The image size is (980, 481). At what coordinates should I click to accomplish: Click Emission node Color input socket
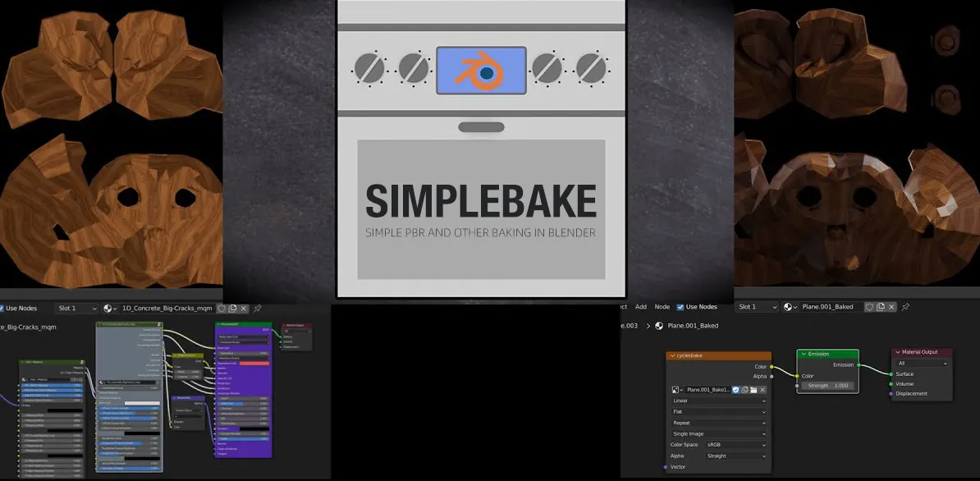[798, 376]
